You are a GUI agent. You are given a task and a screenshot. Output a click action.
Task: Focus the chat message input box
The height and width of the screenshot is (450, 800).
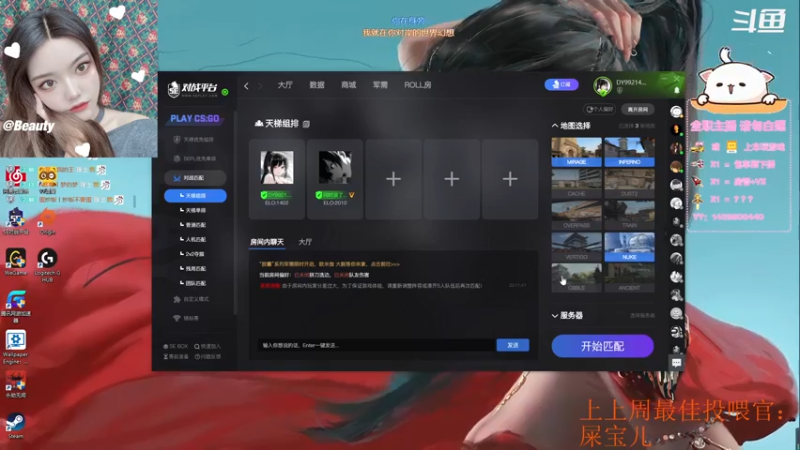[x=377, y=345]
